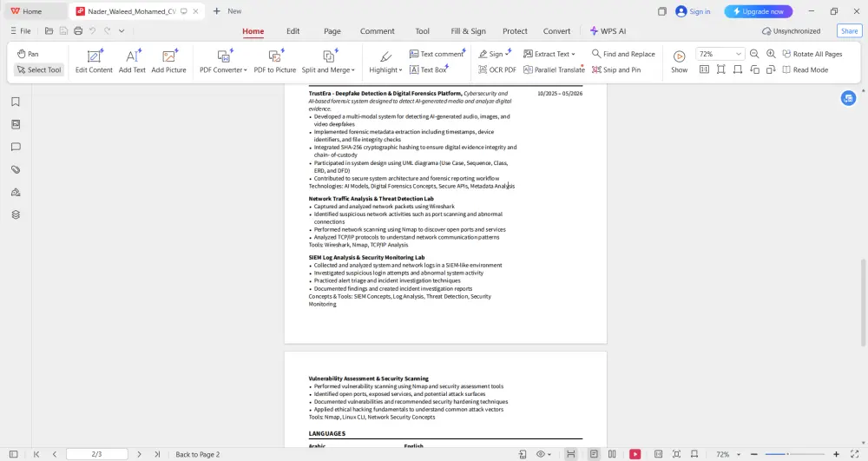Activate the Select Tool
The width and height of the screenshot is (868, 461).
pyautogui.click(x=39, y=69)
